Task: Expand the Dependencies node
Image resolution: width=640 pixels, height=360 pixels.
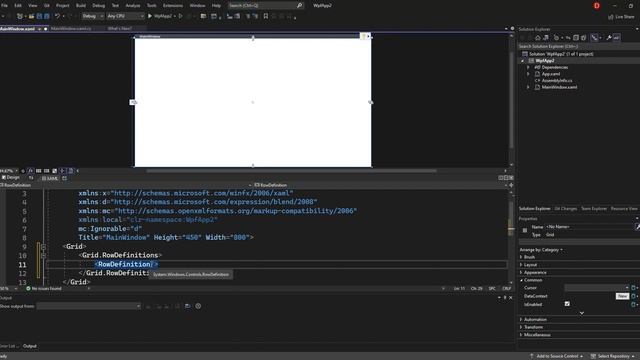Action: tap(528, 67)
